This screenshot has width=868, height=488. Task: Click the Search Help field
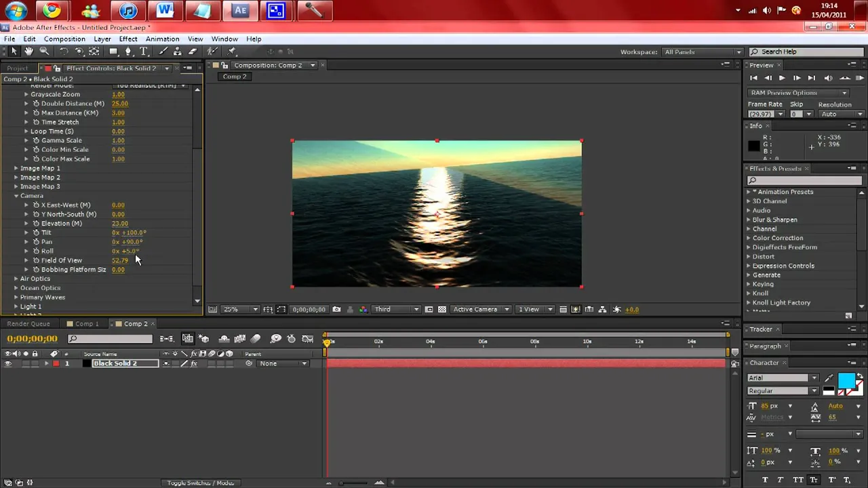tap(807, 52)
